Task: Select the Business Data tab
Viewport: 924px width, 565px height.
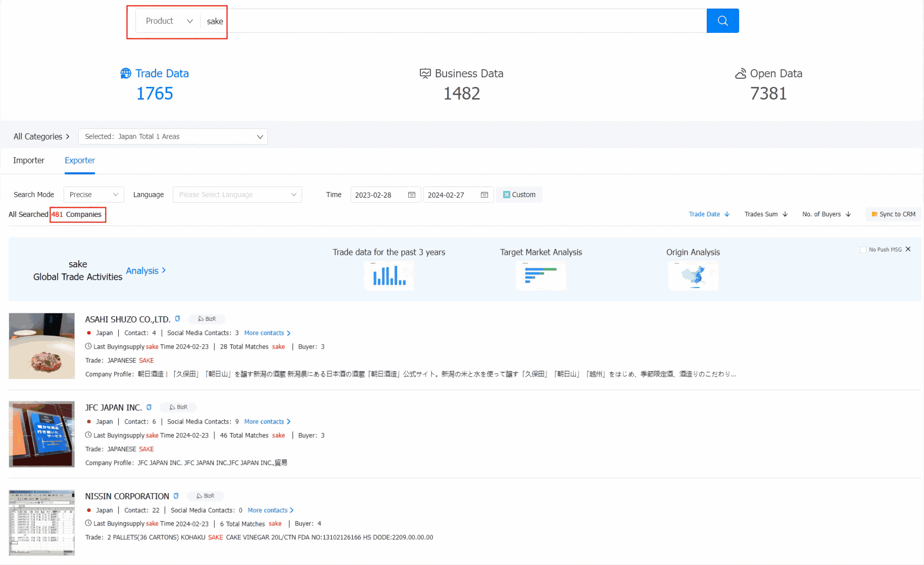Action: click(462, 74)
